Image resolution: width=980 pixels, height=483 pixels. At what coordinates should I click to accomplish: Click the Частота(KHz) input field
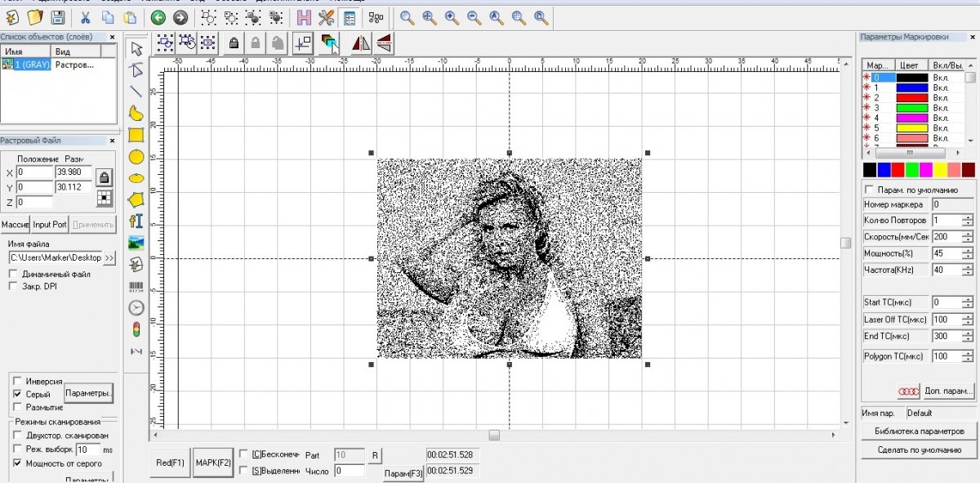[945, 270]
